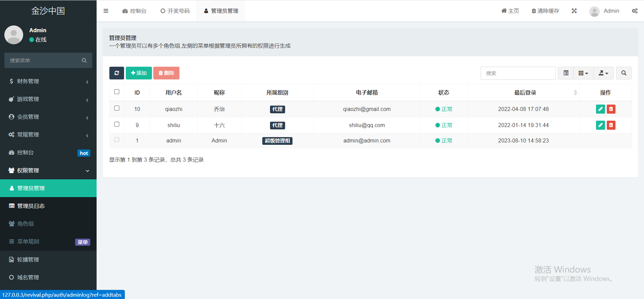The height and width of the screenshot is (299, 644).
Task: Open the table search magnifier button
Action: click(624, 73)
